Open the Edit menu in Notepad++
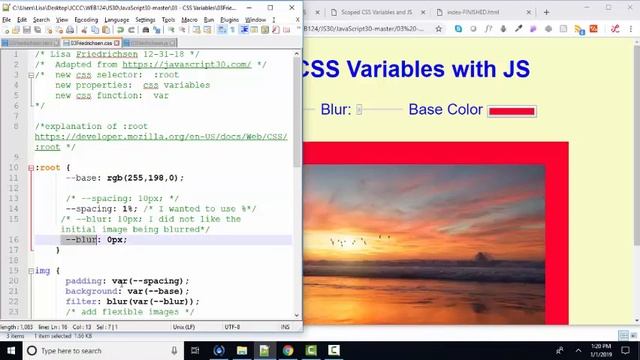Image resolution: width=640 pixels, height=360 pixels. tap(22, 20)
